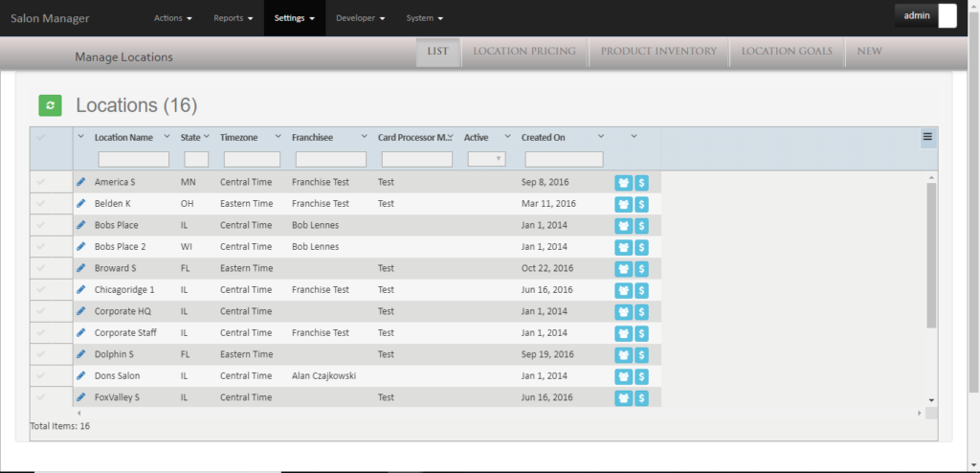Expand the Reports menu dropdown
Image resolution: width=980 pixels, height=473 pixels.
[x=234, y=18]
